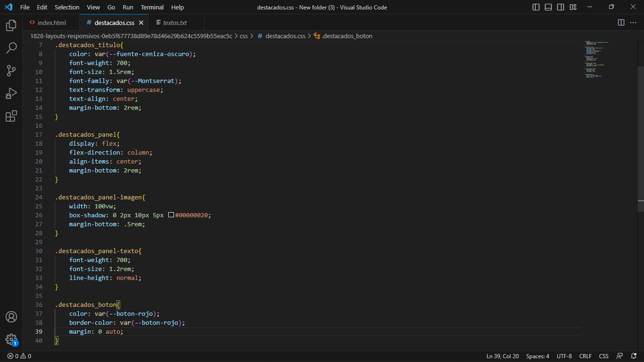Switch to the index.html tab
The width and height of the screenshot is (644, 362).
(x=51, y=23)
